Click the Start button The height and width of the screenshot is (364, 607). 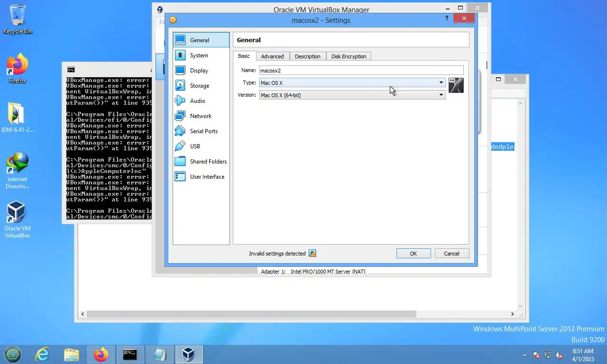(13, 355)
